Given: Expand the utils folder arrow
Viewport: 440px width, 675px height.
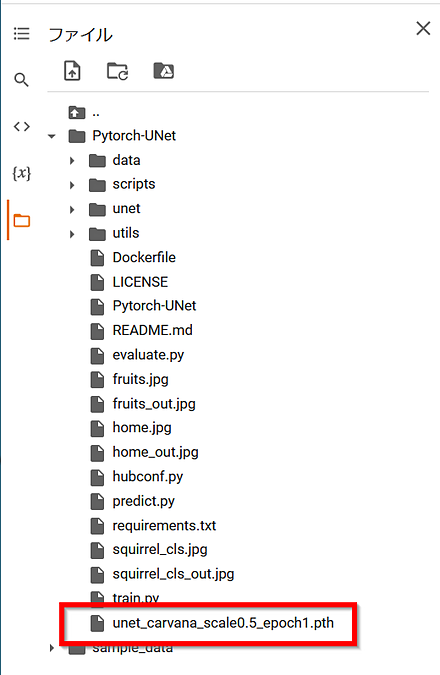Looking at the screenshot, I should click(x=72, y=234).
